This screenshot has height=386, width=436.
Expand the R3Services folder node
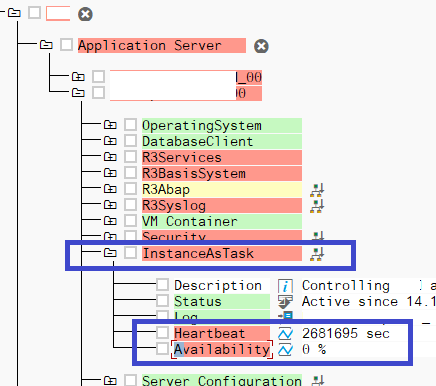[110, 157]
